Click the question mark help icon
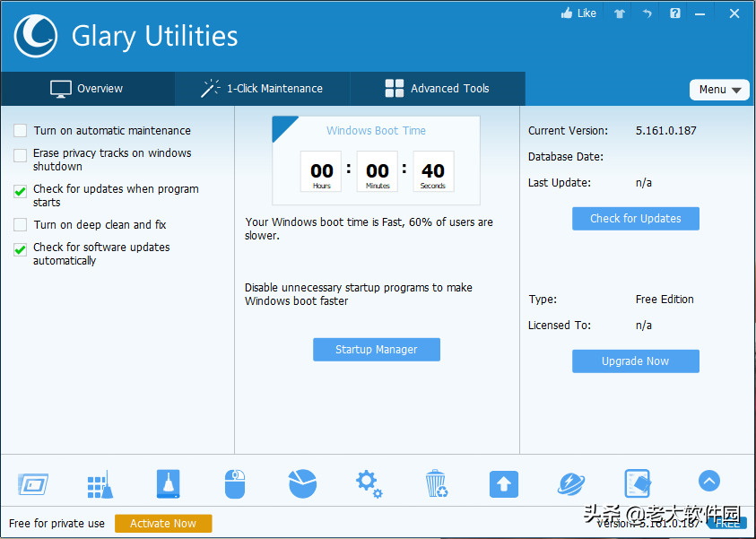Screen dimensions: 756x539 point(674,13)
